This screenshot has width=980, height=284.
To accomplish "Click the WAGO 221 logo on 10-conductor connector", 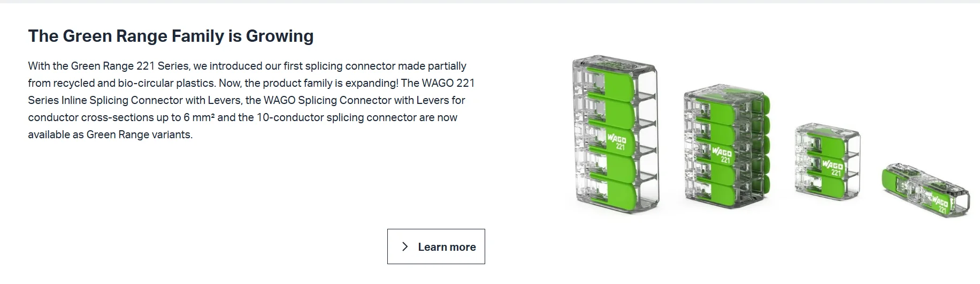I will coord(722,155).
